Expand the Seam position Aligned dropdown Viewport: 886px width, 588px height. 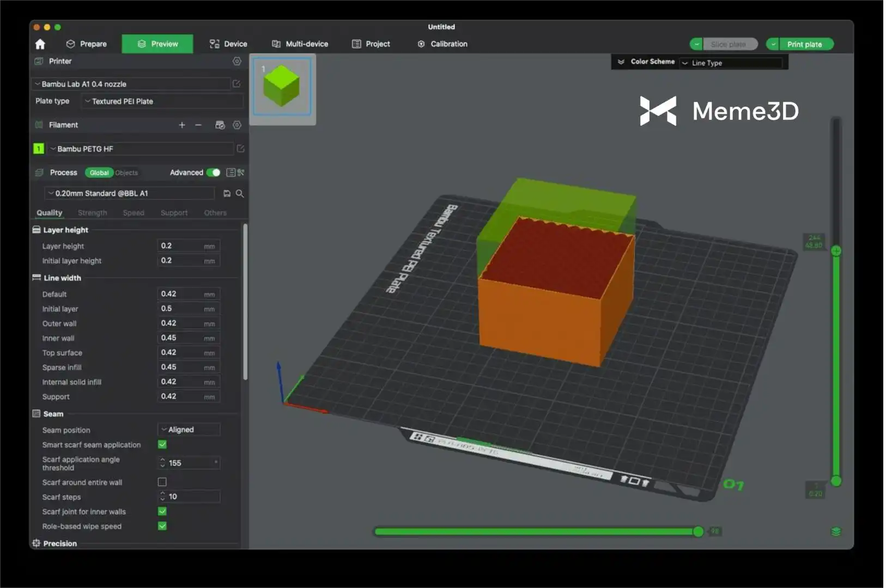(x=189, y=430)
